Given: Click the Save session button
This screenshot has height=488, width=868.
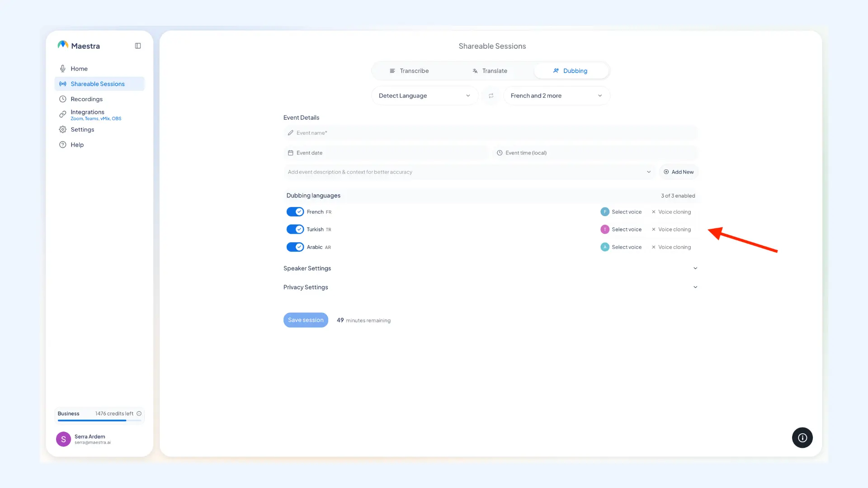Looking at the screenshot, I should click(306, 320).
